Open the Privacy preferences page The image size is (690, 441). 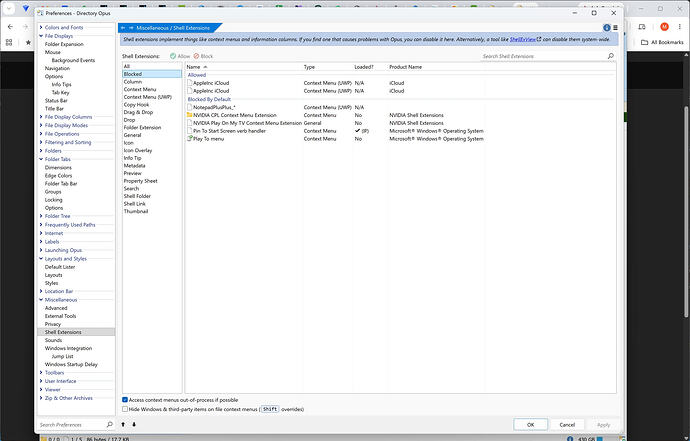point(53,324)
